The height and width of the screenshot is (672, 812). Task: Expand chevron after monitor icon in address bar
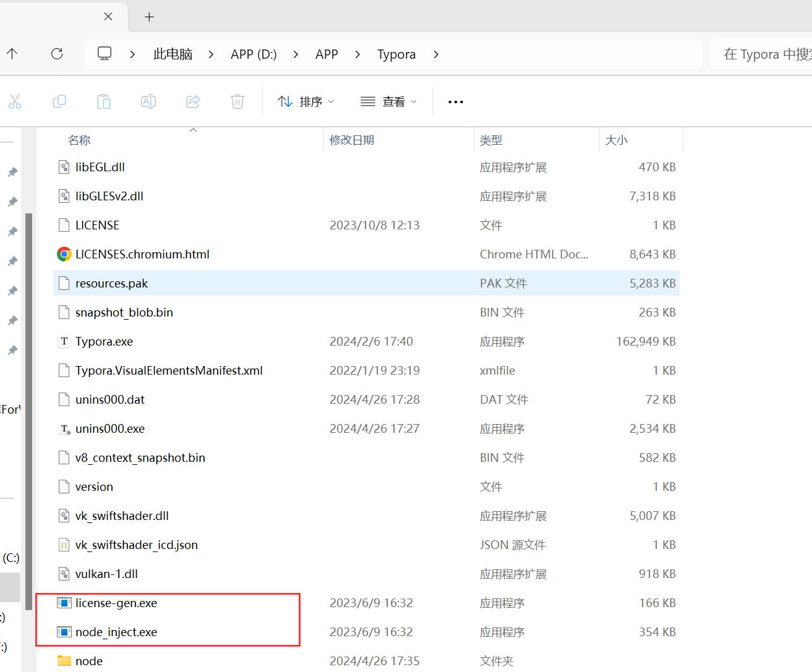coord(132,54)
